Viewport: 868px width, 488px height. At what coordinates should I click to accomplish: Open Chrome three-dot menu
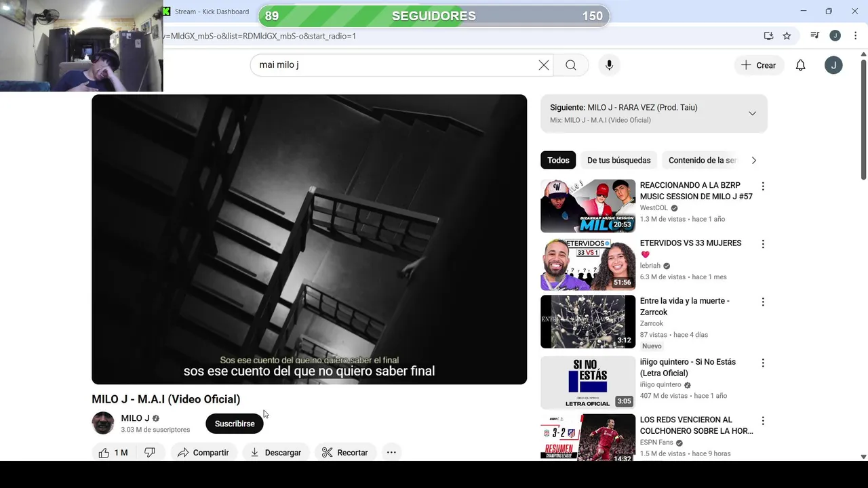pos(856,36)
